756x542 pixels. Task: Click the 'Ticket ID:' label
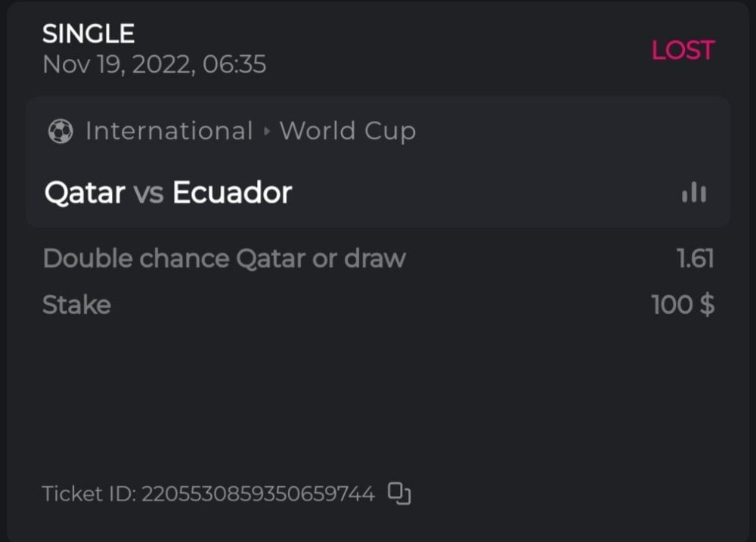pos(89,494)
